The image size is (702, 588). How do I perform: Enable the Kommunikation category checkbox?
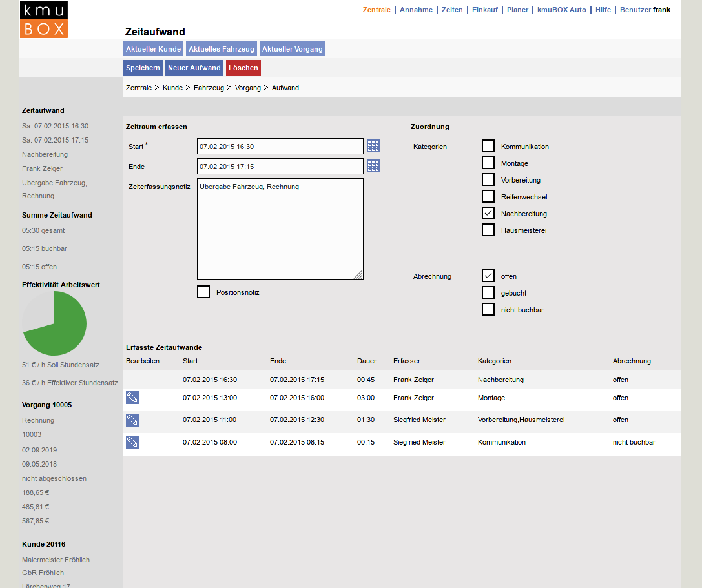488,147
